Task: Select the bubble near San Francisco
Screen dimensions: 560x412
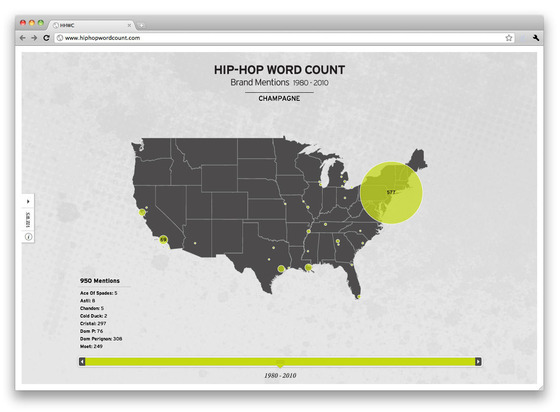Action: (142, 212)
